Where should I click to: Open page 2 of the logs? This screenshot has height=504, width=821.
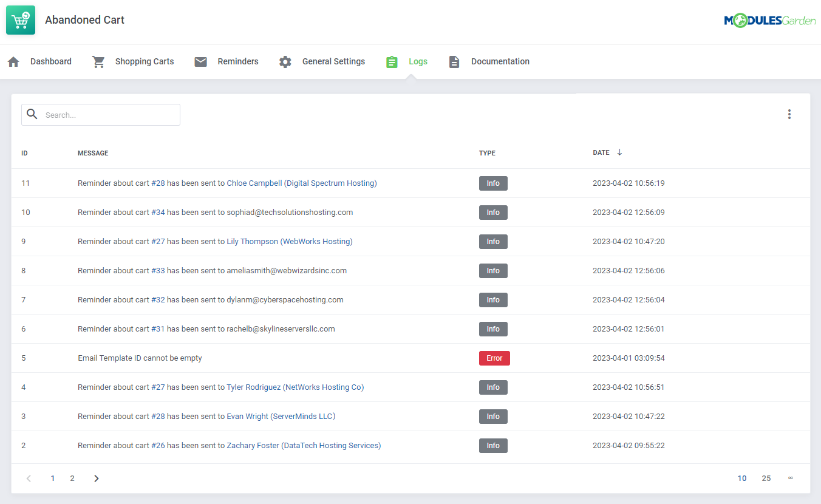click(72, 478)
